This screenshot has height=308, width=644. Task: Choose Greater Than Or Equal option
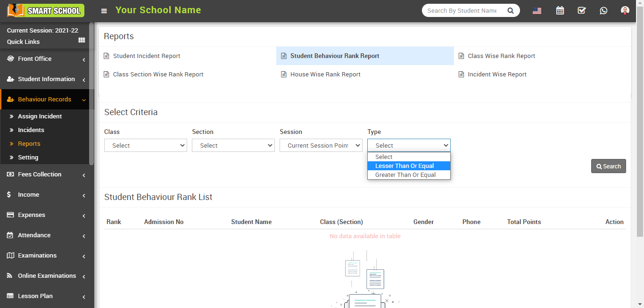click(x=405, y=175)
